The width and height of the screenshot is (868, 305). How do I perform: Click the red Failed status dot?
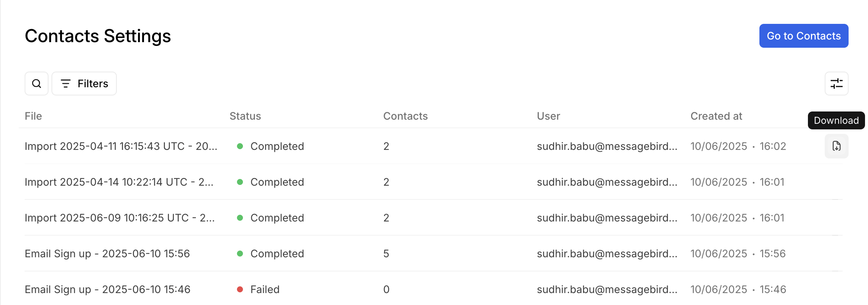(240, 289)
